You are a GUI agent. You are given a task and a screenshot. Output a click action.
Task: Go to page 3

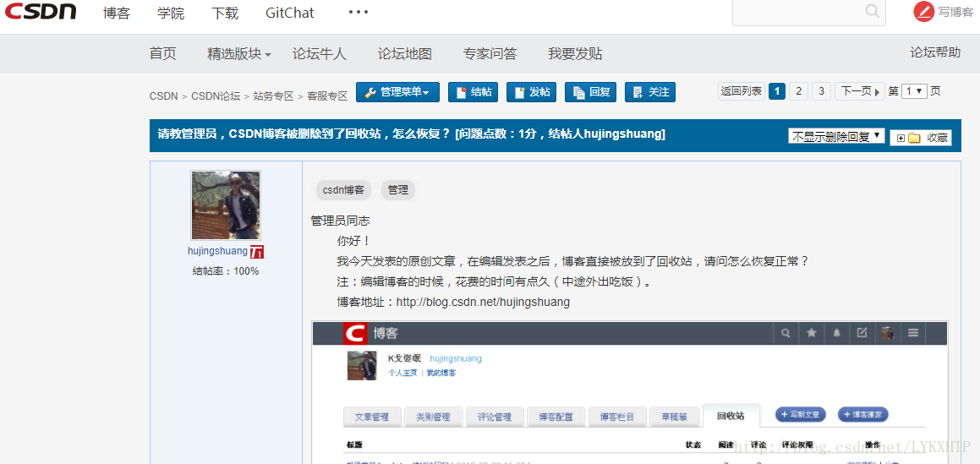(821, 91)
